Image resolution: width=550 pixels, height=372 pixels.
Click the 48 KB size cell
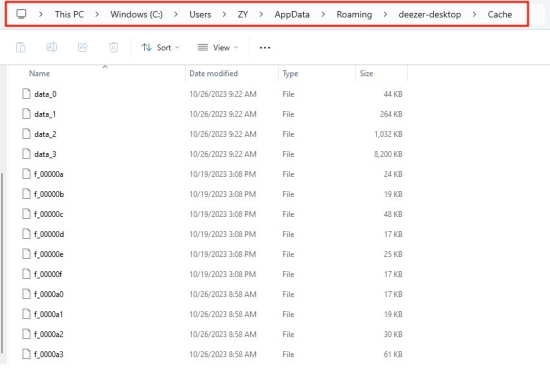393,214
